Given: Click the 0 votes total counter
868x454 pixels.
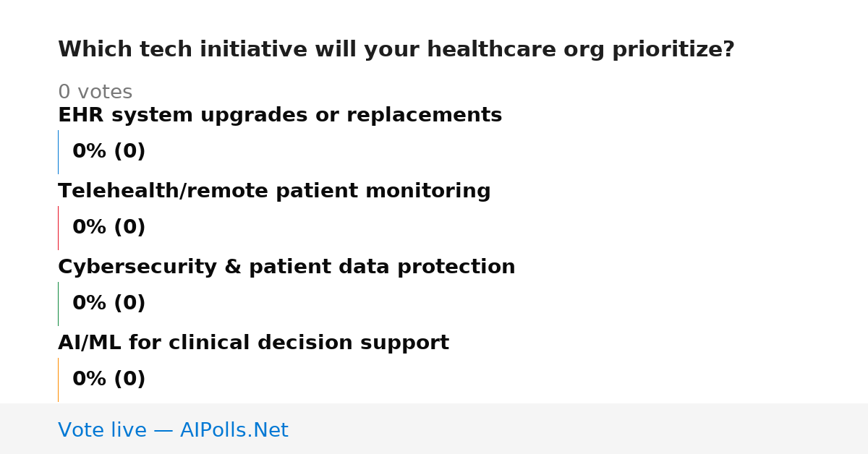Looking at the screenshot, I should (x=95, y=93).
